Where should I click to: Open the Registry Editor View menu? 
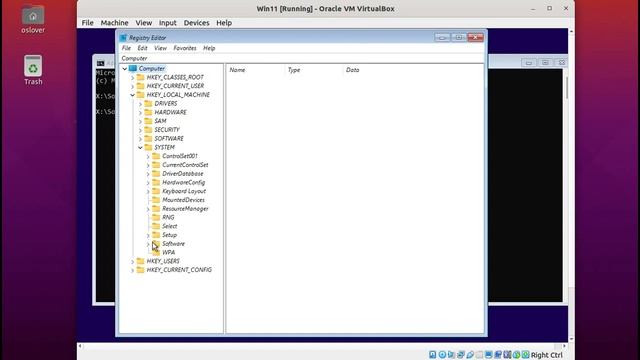coord(160,48)
